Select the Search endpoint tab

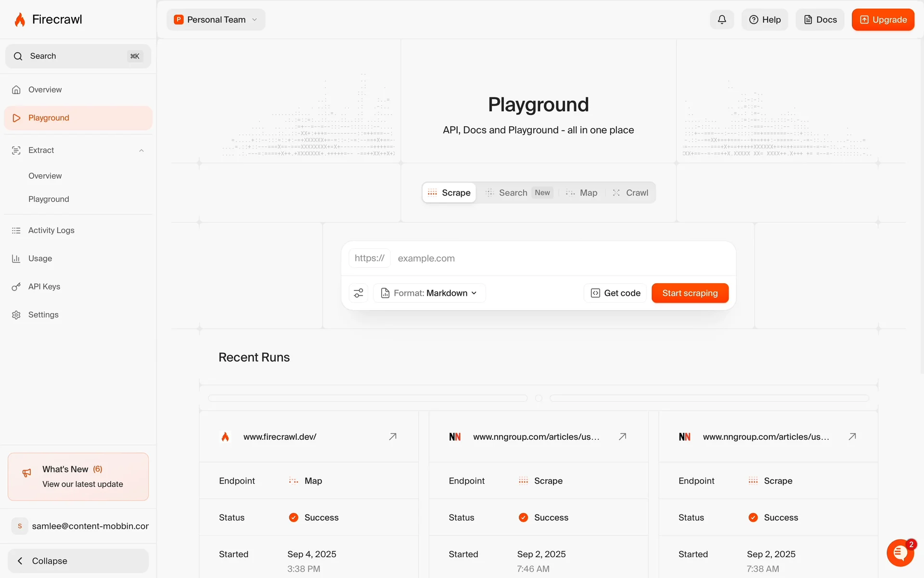coord(513,193)
